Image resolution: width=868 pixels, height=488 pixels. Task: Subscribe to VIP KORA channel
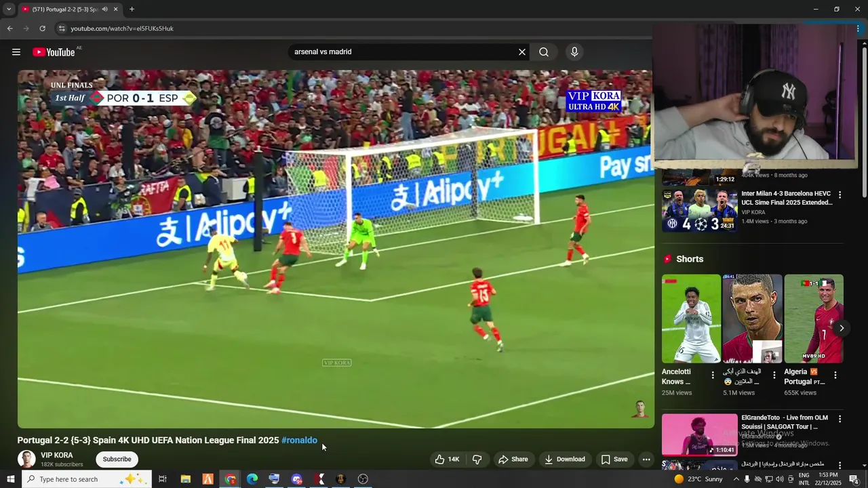[x=117, y=460]
